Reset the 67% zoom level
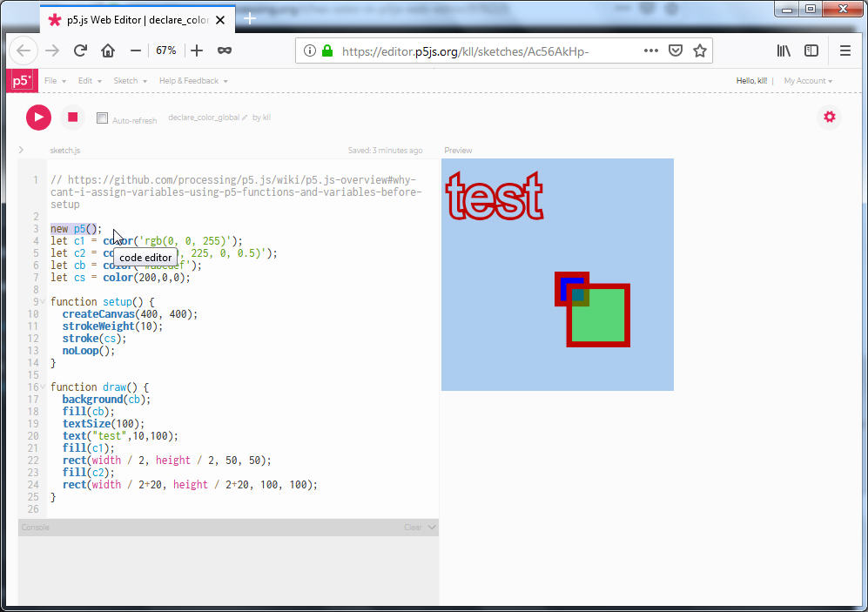Image resolution: width=868 pixels, height=612 pixels. (165, 50)
